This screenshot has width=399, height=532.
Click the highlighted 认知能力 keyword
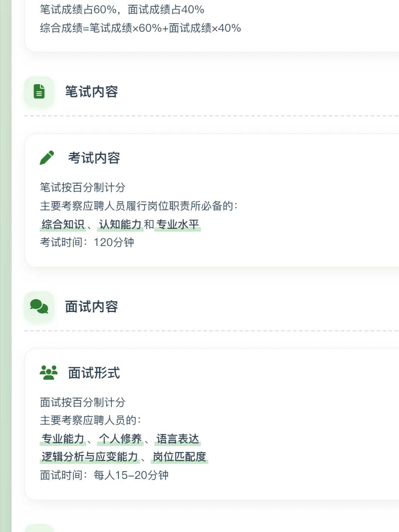pos(120,224)
